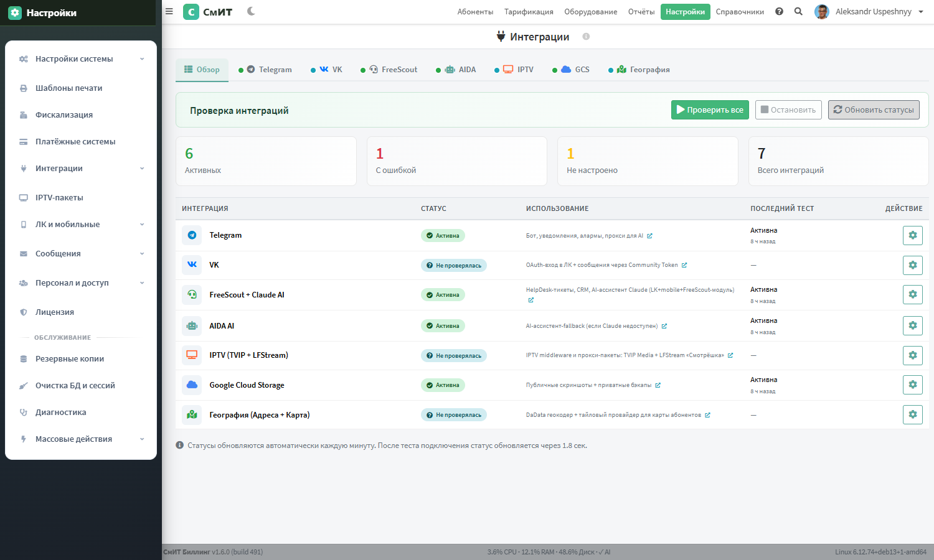
Task: Open settings gear for Google Cloud Storage
Action: 913,385
